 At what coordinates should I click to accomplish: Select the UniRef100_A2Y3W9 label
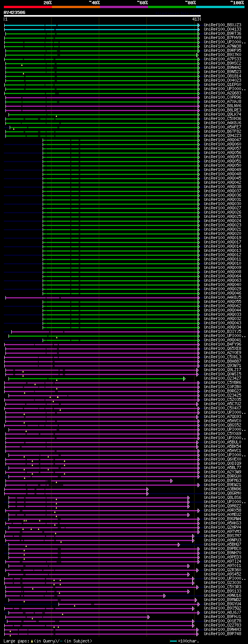click(222, 472)
